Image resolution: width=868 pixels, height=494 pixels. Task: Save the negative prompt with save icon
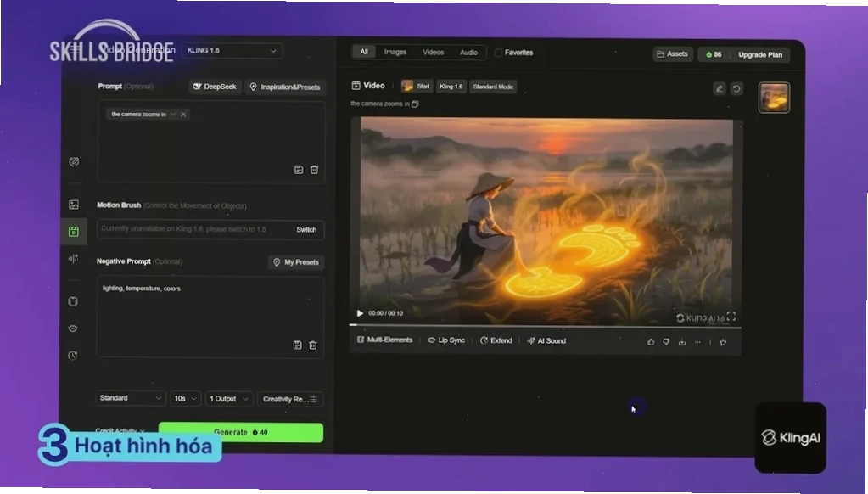297,345
